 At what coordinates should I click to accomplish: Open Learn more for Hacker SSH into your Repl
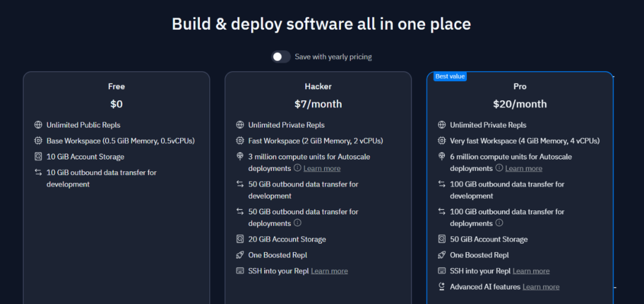329,271
